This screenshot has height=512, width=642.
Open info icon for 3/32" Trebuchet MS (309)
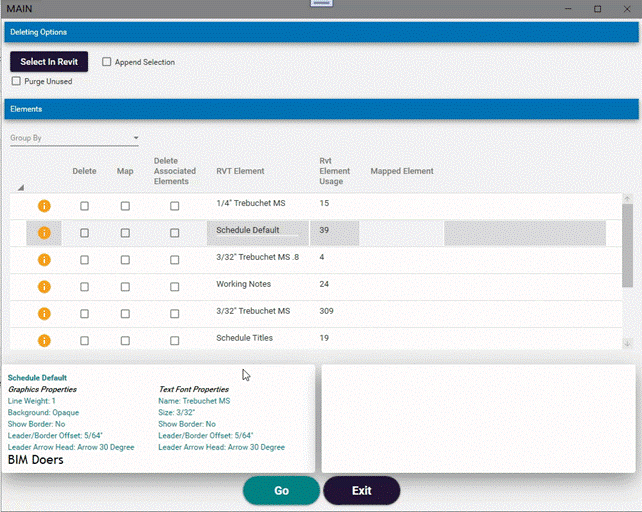tap(44, 314)
